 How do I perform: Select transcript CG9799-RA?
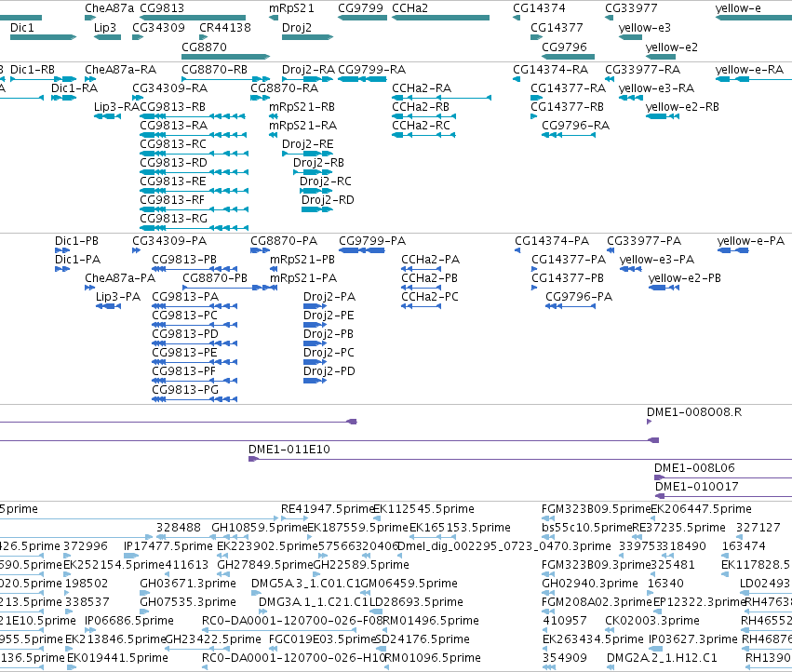[371, 69]
